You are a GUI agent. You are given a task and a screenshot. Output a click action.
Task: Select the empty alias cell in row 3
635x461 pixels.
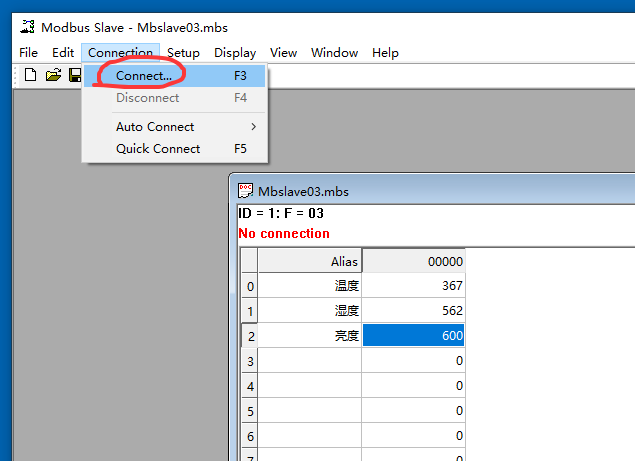310,361
